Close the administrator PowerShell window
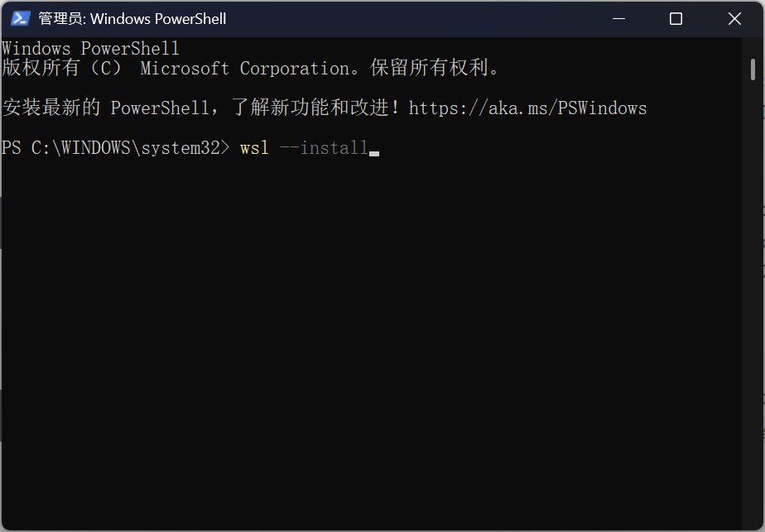The width and height of the screenshot is (765, 532). pos(734,18)
